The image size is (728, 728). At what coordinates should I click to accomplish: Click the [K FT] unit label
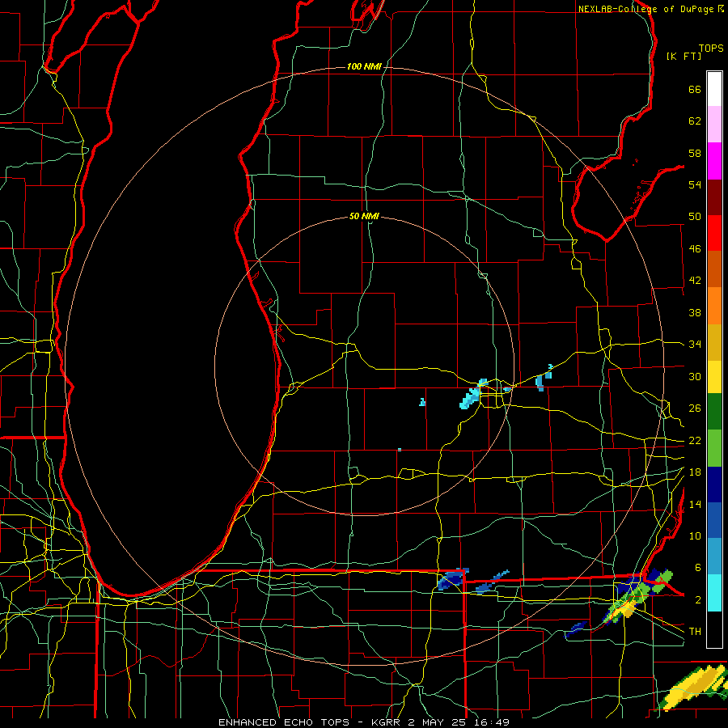click(684, 56)
